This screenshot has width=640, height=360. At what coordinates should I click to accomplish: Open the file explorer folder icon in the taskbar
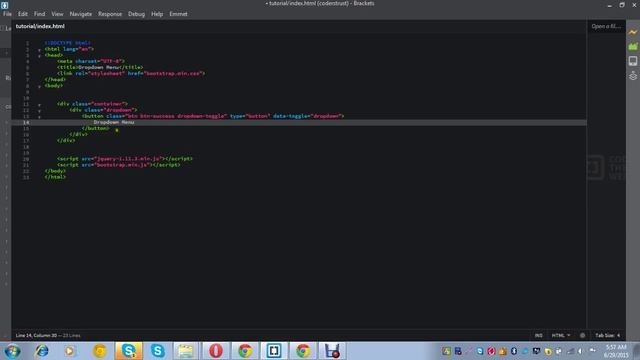tap(185, 351)
